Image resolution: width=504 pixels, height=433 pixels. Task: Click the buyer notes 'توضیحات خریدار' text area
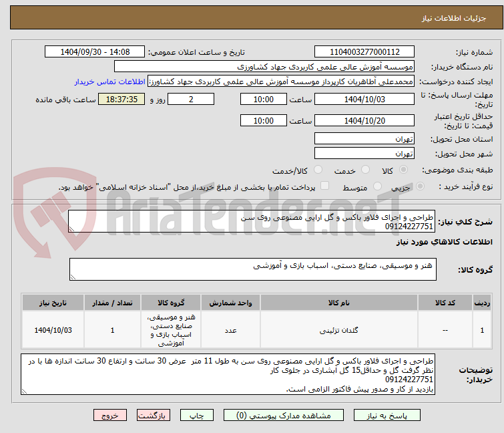228,374
